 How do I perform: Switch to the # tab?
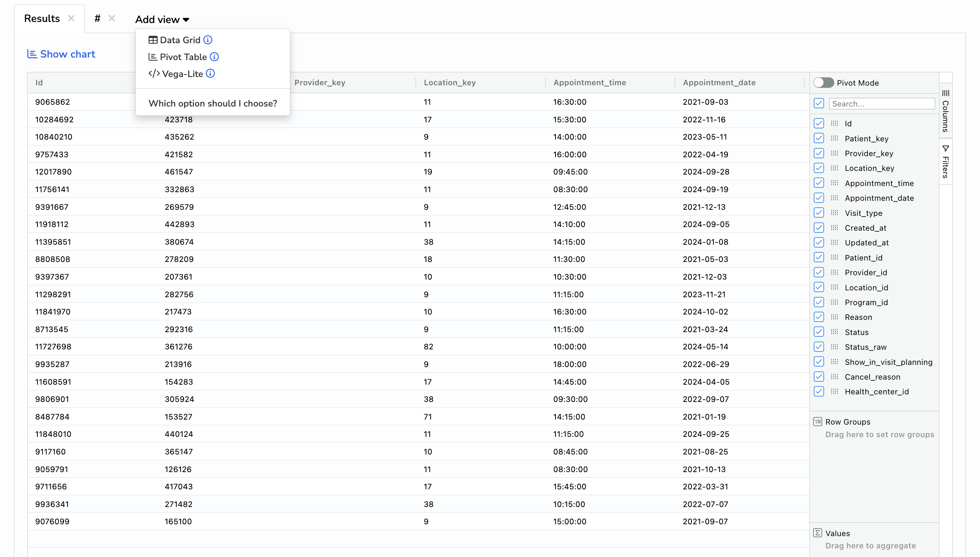[x=97, y=18]
